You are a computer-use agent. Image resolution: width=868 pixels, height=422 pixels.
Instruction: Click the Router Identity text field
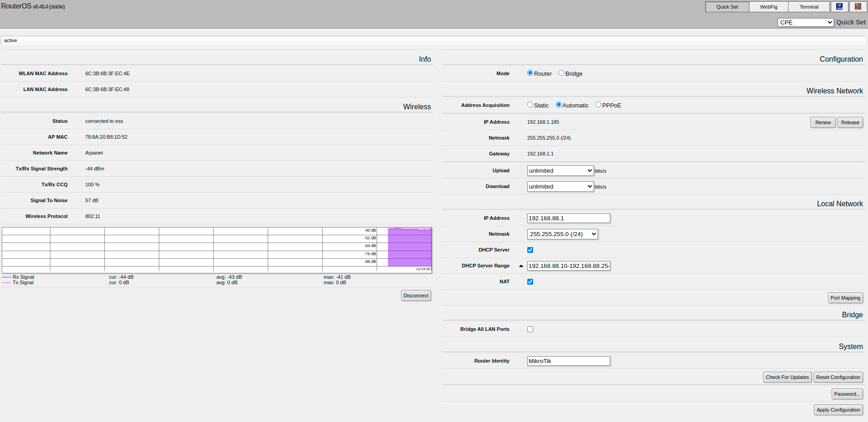[x=568, y=361]
